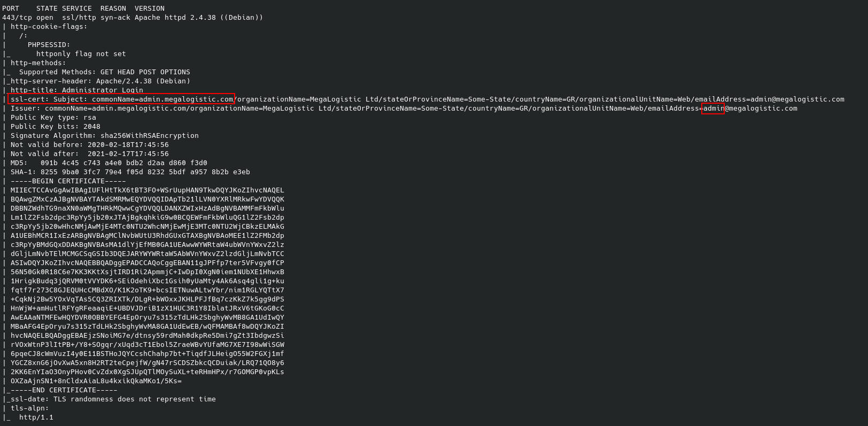The height and width of the screenshot is (426, 868).
Task: Click the Signature Algorithm sha256WithRSAEncryption line
Action: coord(105,135)
